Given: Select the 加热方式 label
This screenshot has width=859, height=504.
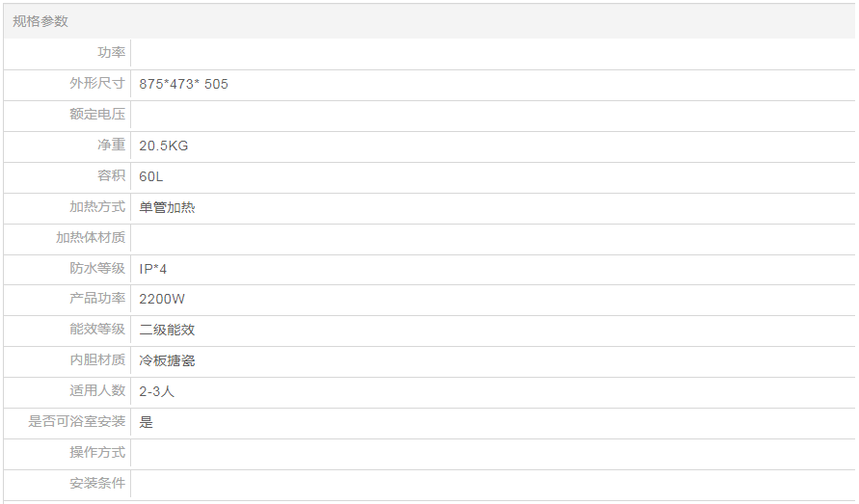Looking at the screenshot, I should 97,207.
